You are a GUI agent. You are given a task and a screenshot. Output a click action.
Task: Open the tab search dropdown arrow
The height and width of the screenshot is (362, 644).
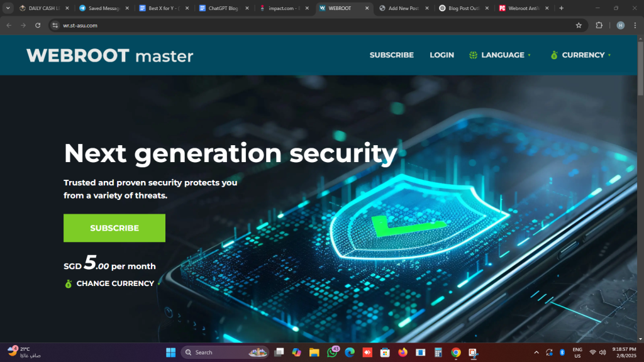click(8, 8)
